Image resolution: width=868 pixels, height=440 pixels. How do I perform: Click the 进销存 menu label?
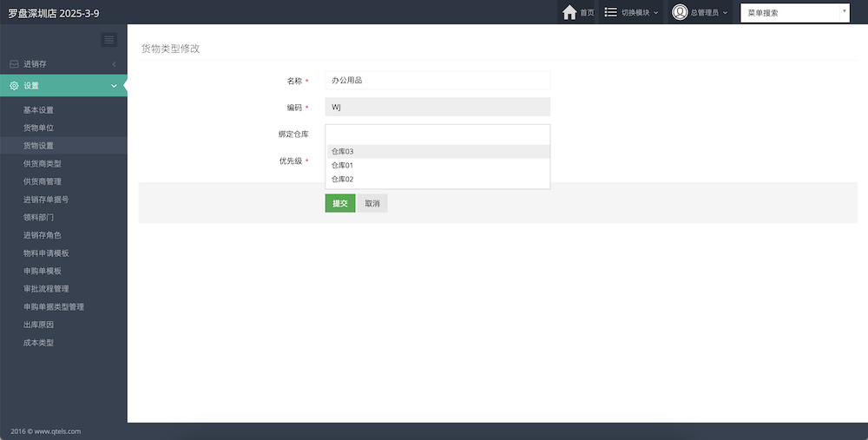click(35, 64)
